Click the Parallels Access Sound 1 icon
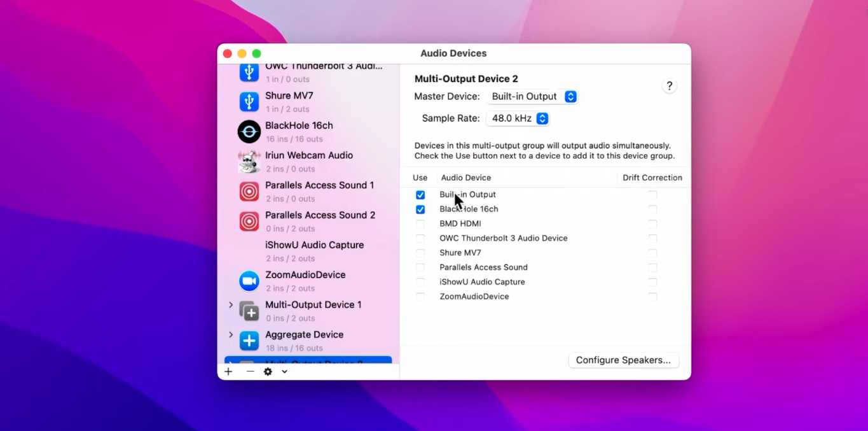Image resolution: width=868 pixels, height=431 pixels. click(249, 192)
